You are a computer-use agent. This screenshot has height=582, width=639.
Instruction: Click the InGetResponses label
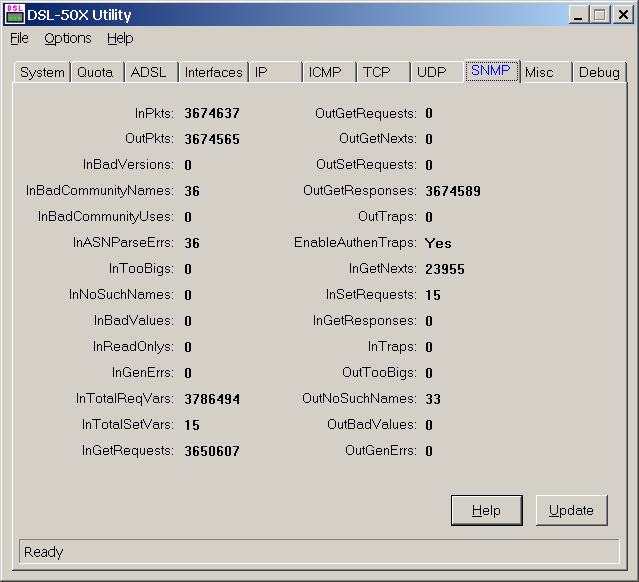365,321
